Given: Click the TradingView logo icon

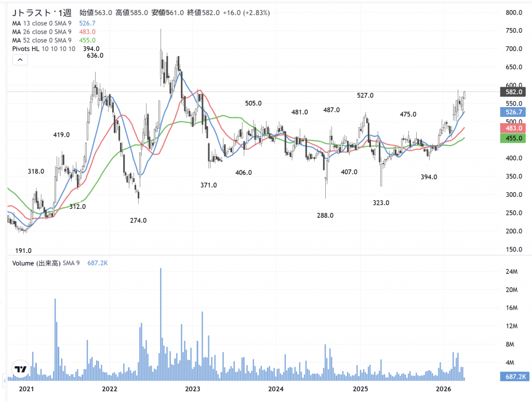Looking at the screenshot, I should (x=20, y=369).
